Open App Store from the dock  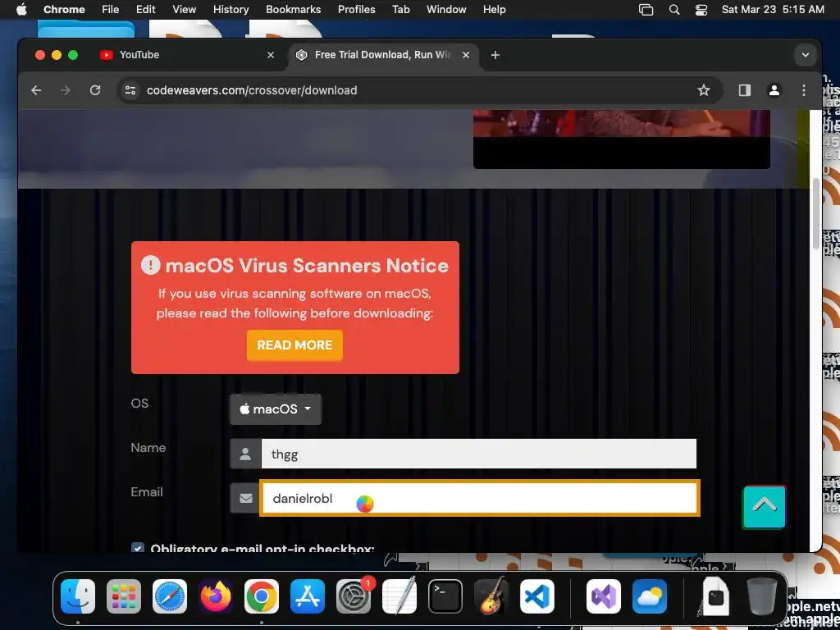coord(308,596)
